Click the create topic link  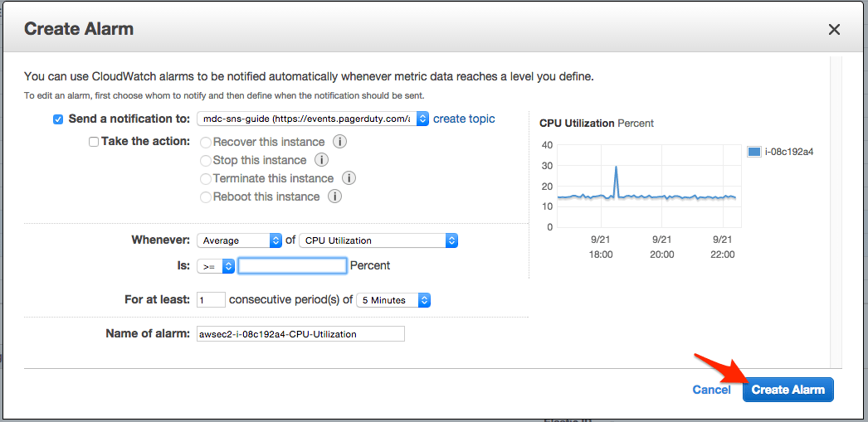click(x=464, y=119)
